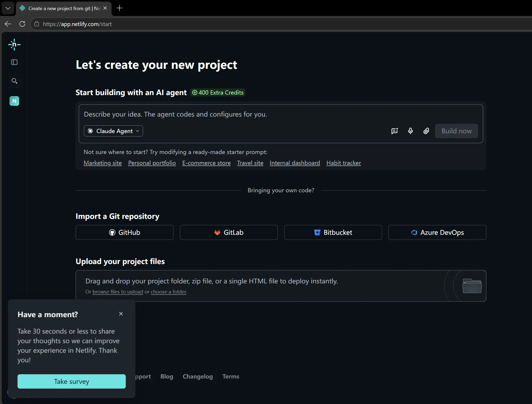Import from GitHub
Image resolution: width=532 pixels, height=404 pixels.
124,232
